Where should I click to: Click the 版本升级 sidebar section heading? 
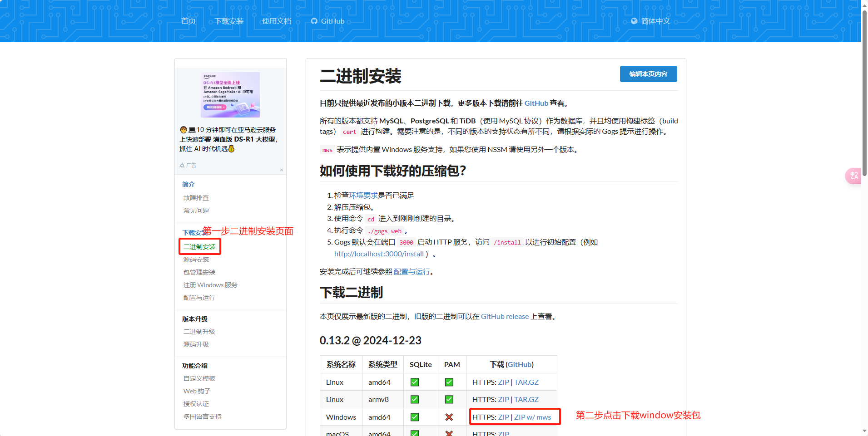[x=195, y=319]
